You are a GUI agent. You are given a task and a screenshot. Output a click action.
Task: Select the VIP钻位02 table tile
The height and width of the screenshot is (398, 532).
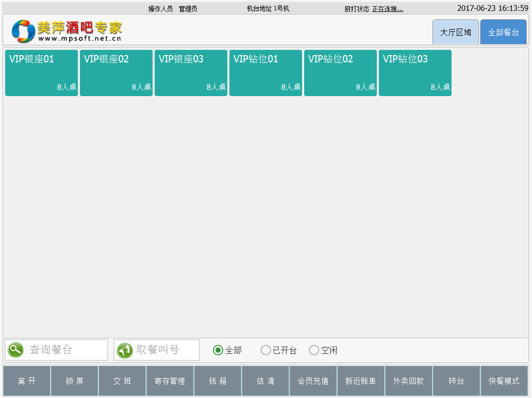click(x=340, y=73)
